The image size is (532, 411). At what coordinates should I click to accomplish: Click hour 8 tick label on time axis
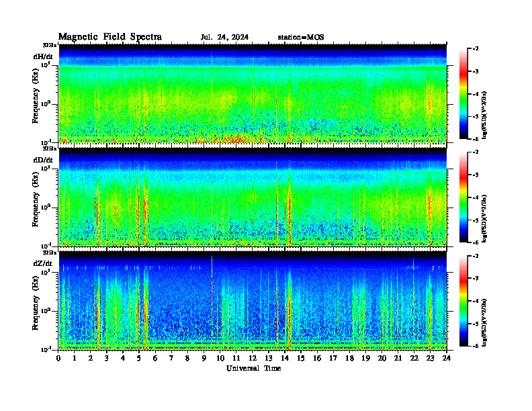187,359
